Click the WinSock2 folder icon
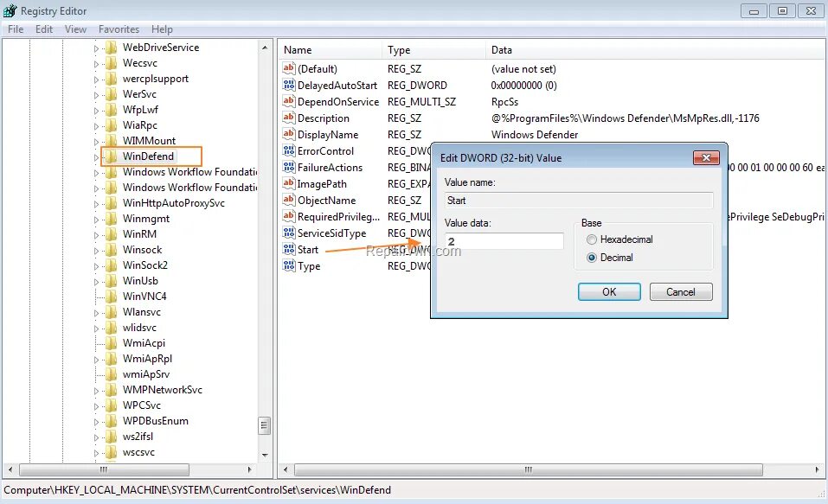 tap(111, 265)
